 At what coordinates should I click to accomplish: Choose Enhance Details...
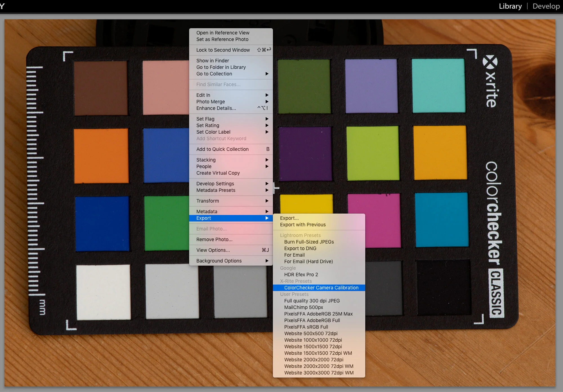[x=231, y=108]
